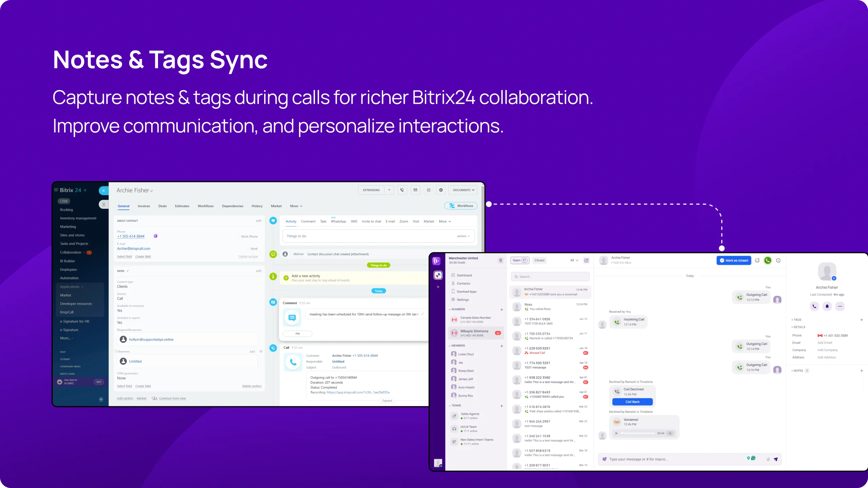Click the envelope email icon in Bitrix24 toolbar

415,190
